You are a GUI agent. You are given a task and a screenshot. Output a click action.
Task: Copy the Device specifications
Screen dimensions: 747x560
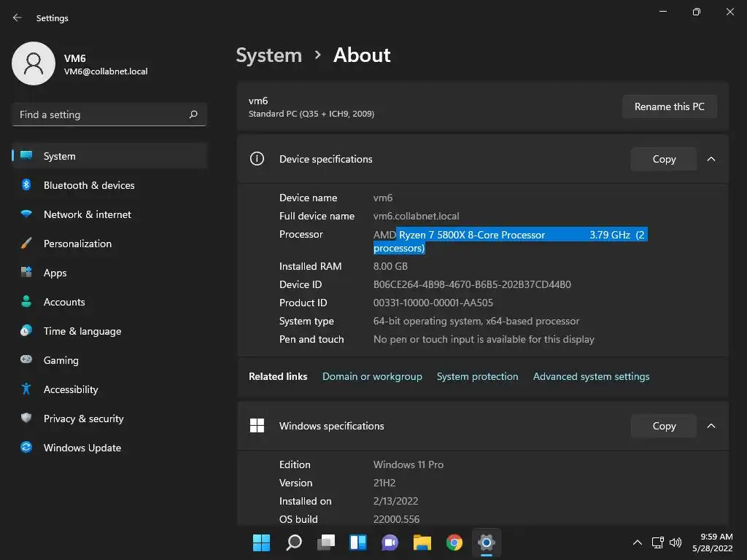pyautogui.click(x=664, y=159)
